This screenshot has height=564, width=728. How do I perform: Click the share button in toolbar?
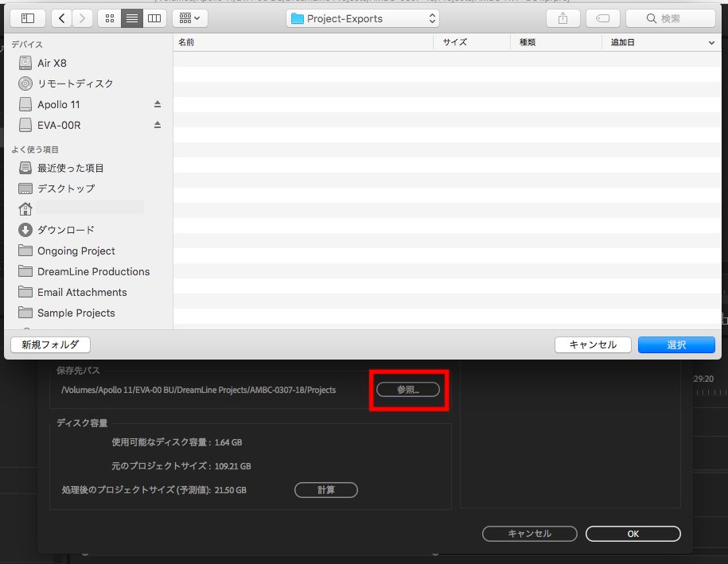point(563,18)
